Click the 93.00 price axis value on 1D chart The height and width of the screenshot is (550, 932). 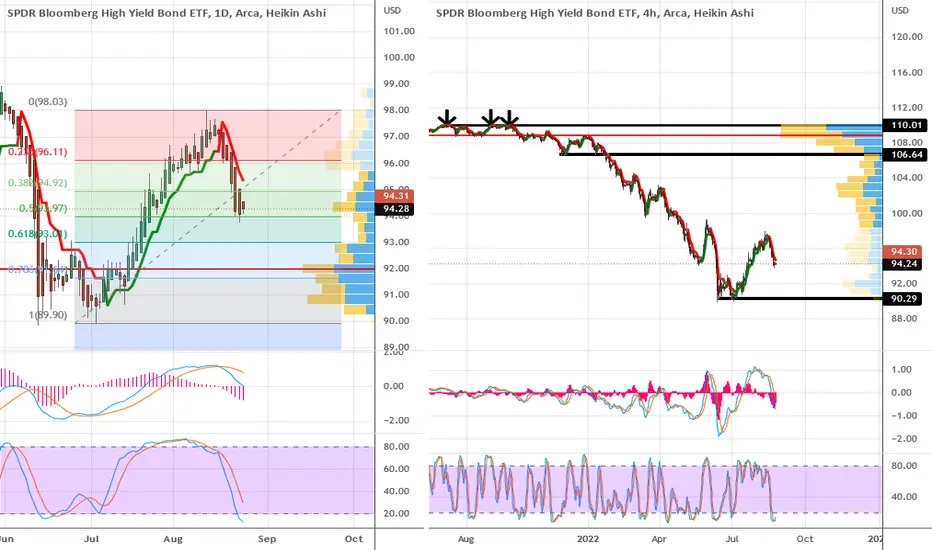pos(396,242)
